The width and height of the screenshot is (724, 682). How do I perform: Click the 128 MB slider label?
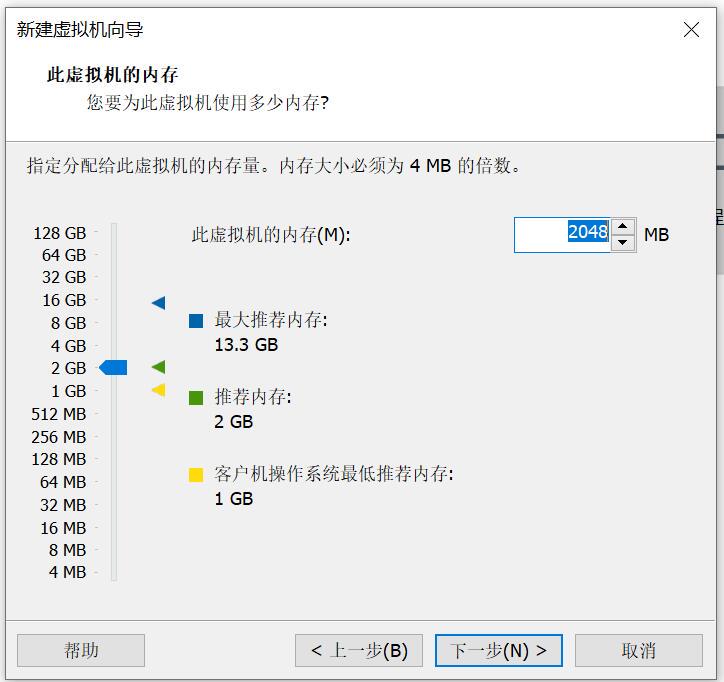59,459
